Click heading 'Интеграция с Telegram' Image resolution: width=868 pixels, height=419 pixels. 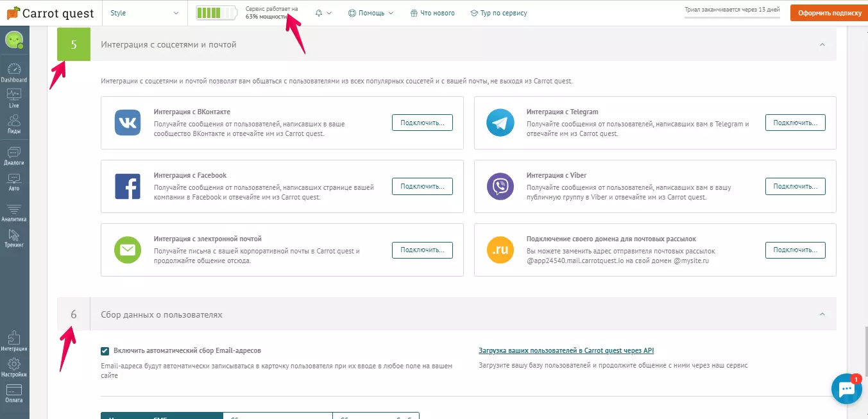(562, 112)
